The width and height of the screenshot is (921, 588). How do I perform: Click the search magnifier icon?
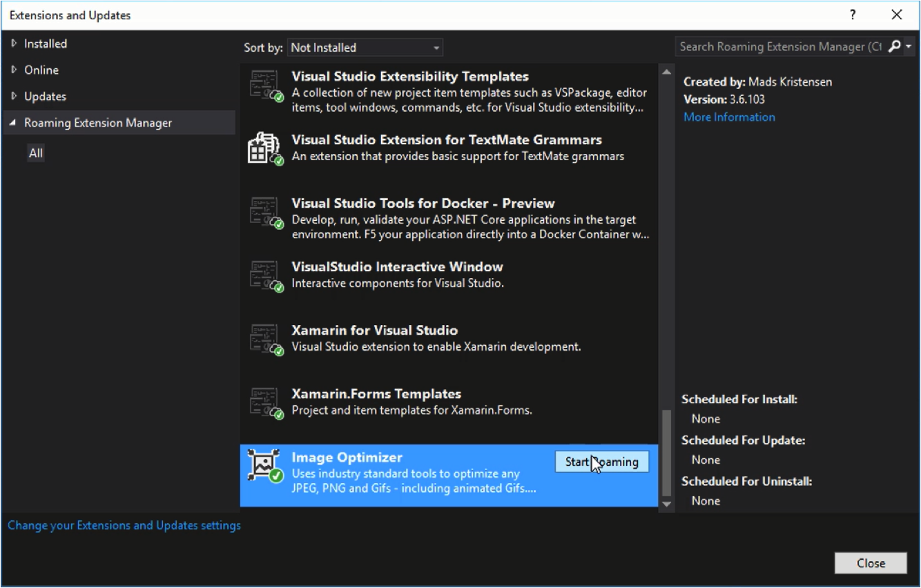[894, 46]
